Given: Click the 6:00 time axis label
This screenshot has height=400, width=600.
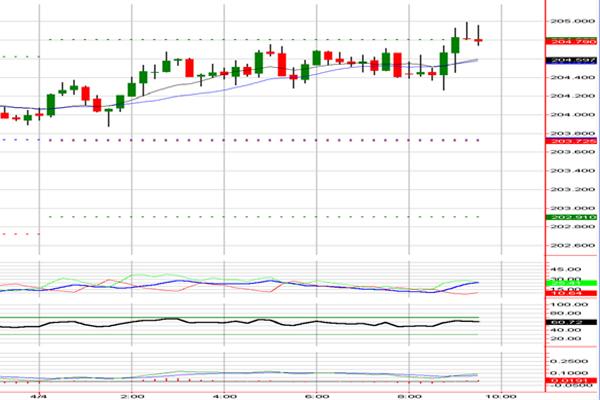Looking at the screenshot, I should [317, 396].
